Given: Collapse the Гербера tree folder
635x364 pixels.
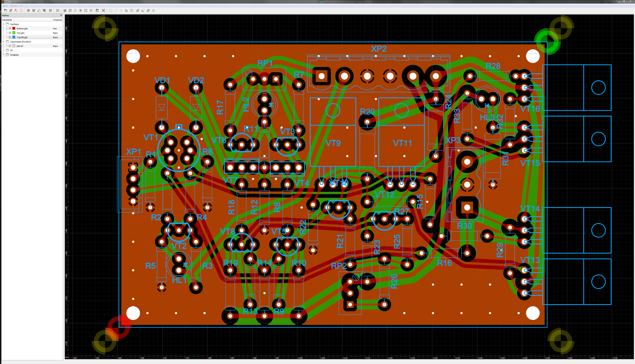Looking at the screenshot, I should click(x=4, y=24).
